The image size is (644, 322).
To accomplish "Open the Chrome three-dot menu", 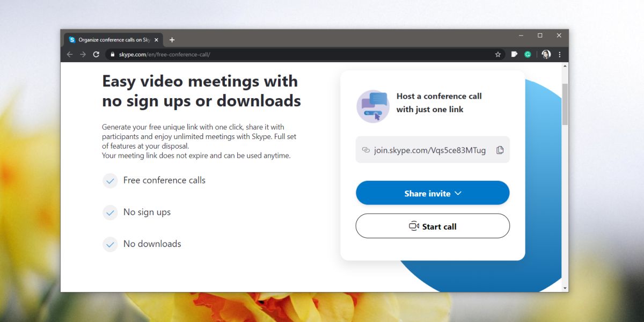I will (x=560, y=54).
